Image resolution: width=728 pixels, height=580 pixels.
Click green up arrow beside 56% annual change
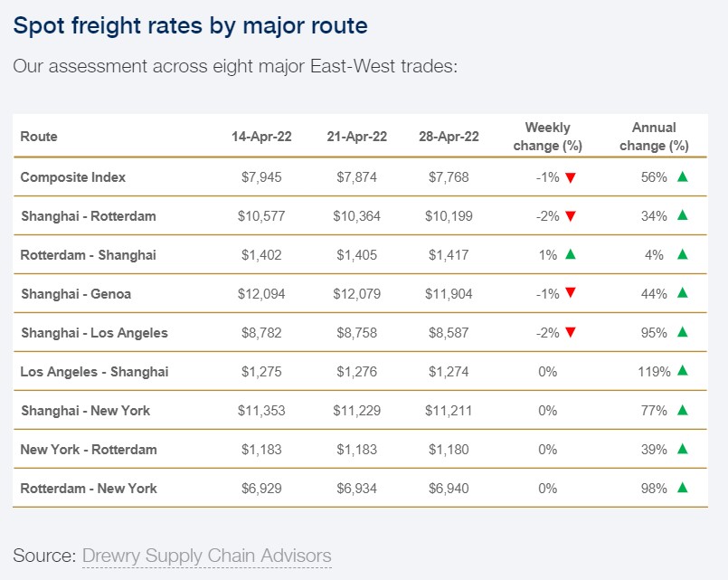point(683,177)
